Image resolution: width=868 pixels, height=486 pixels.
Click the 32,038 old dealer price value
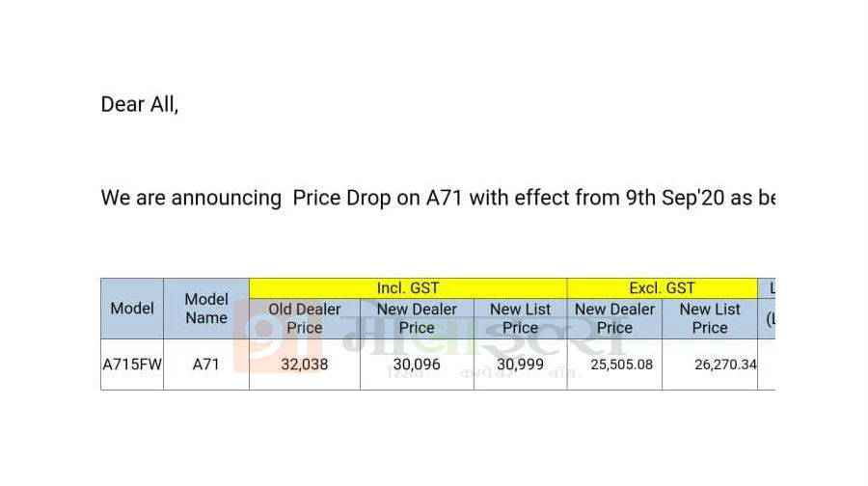(x=305, y=365)
